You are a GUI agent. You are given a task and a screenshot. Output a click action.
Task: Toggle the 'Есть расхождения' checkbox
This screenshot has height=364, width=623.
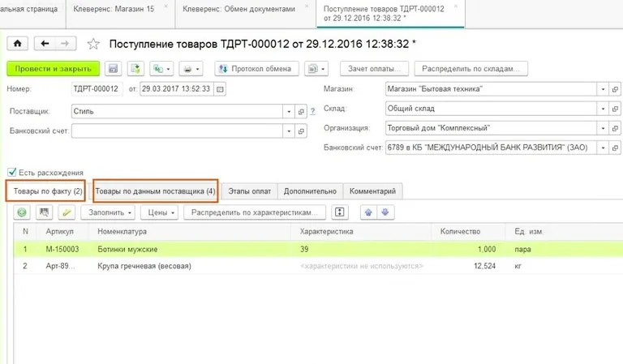11,172
